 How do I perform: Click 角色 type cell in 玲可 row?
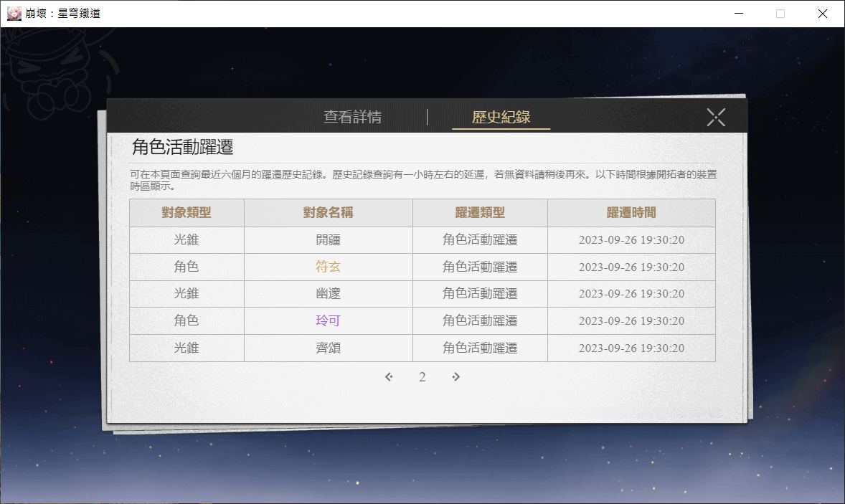tap(187, 321)
